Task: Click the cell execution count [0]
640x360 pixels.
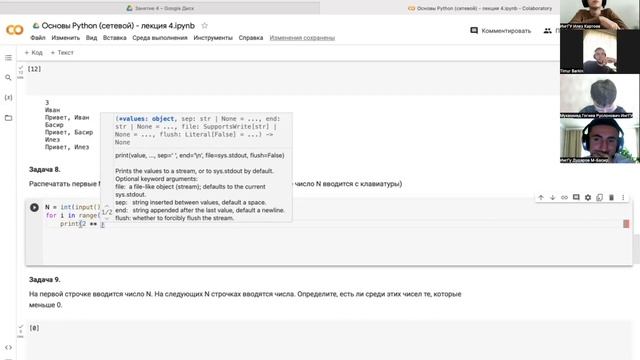Action: pyautogui.click(x=34, y=328)
